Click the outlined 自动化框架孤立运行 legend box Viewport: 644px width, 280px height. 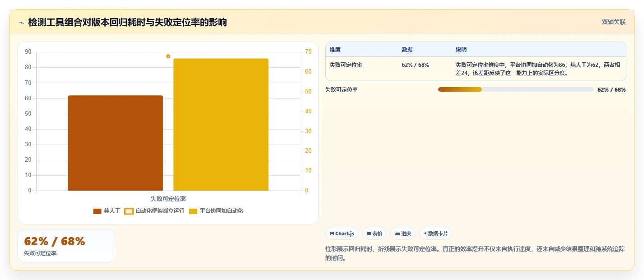tap(129, 211)
